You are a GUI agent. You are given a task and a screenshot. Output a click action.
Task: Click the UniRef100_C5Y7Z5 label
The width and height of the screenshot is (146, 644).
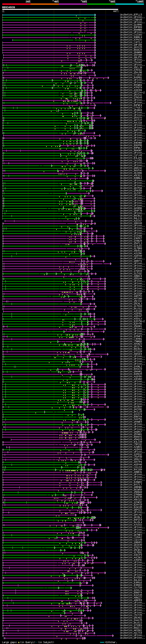(131, 615)
